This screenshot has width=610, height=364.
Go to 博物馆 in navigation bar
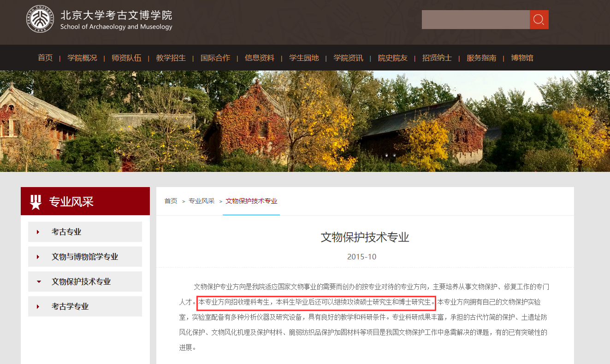click(x=522, y=58)
